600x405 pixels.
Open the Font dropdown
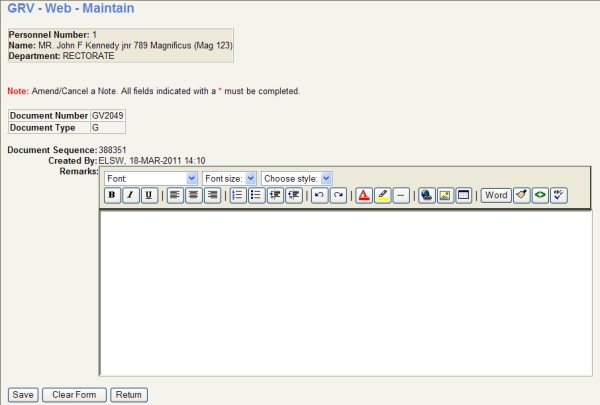(x=151, y=178)
